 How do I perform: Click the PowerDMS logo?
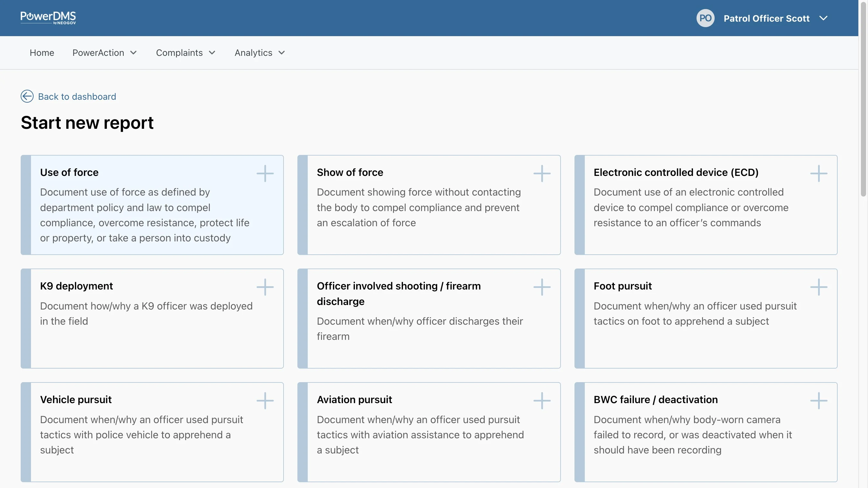[x=48, y=18]
